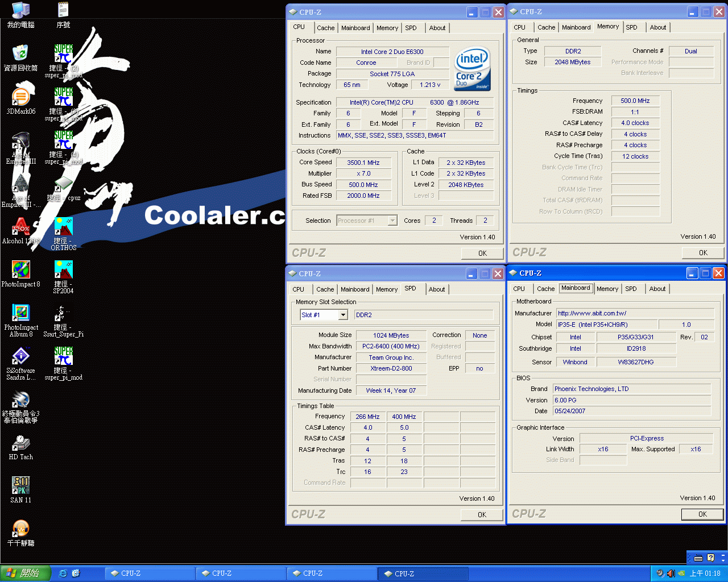Click the red volume speaker tray icon

(670, 573)
